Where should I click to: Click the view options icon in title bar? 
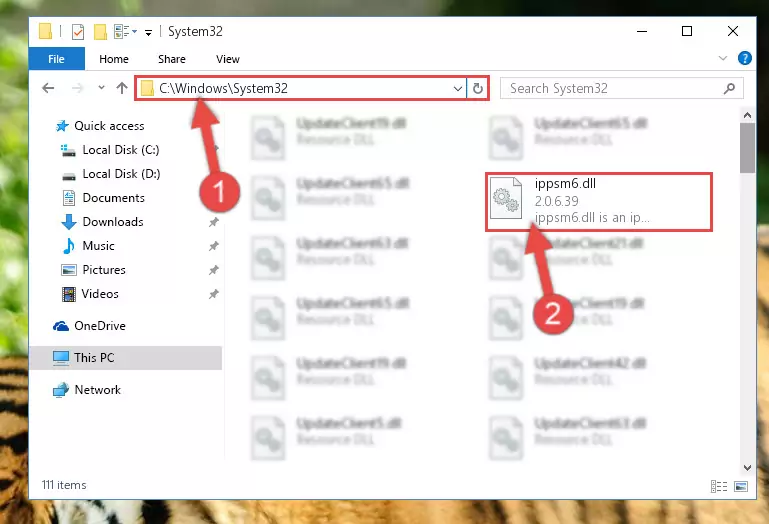pyautogui.click(x=122, y=32)
